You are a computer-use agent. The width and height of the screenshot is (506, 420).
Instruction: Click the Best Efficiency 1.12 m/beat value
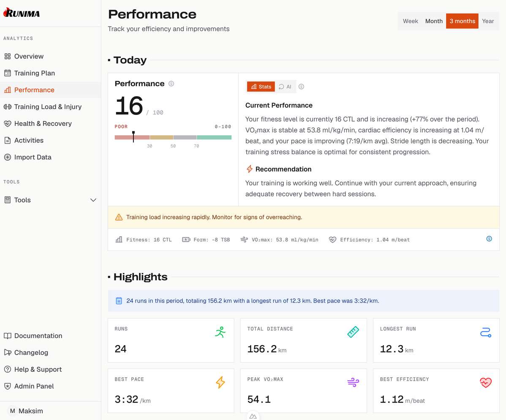coord(402,399)
